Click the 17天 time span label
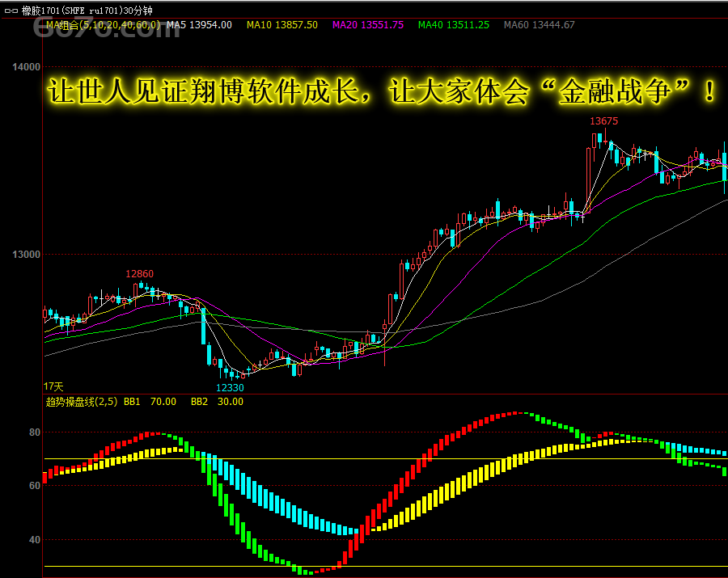The height and width of the screenshot is (578, 728). tap(53, 386)
